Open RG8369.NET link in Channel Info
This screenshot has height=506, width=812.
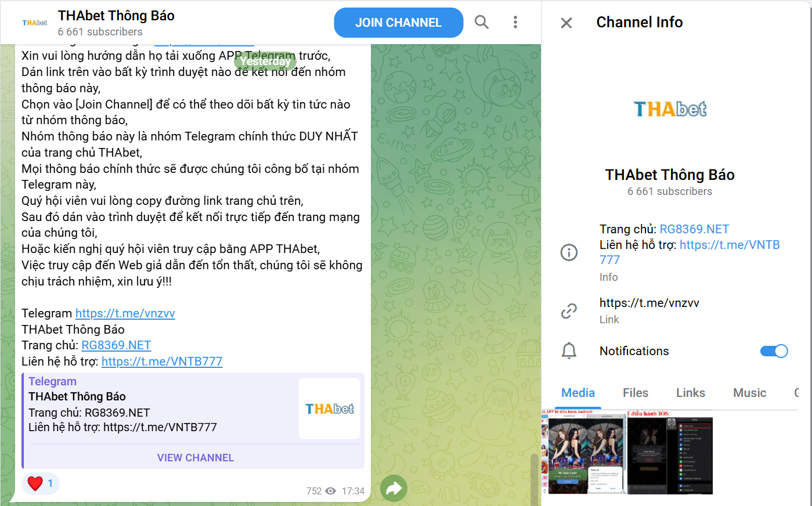[694, 229]
